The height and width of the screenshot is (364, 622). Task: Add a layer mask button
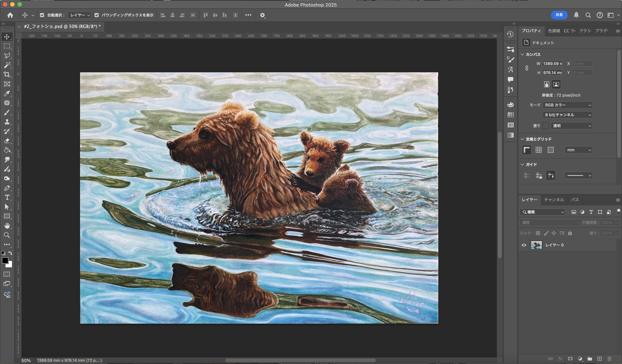click(x=570, y=359)
